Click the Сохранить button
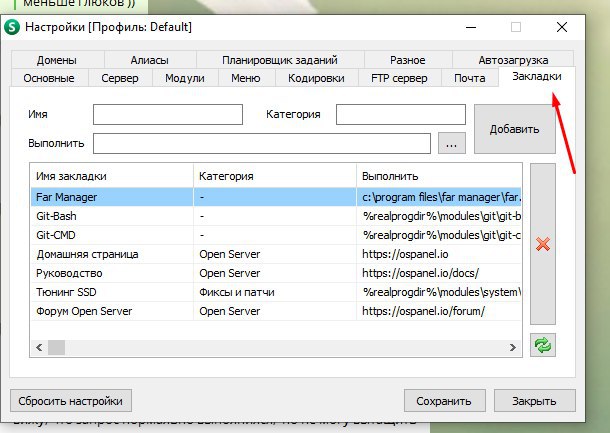This screenshot has width=610, height=433. (444, 401)
